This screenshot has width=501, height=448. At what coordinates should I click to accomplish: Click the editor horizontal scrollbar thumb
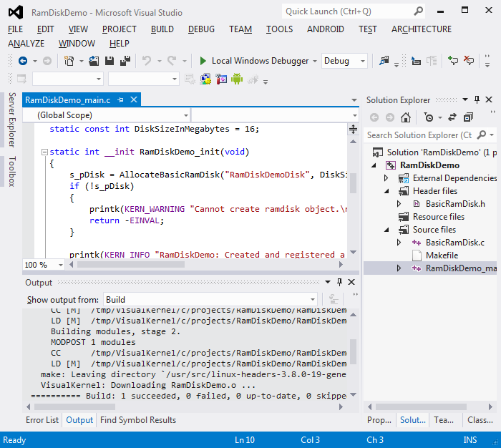131,265
